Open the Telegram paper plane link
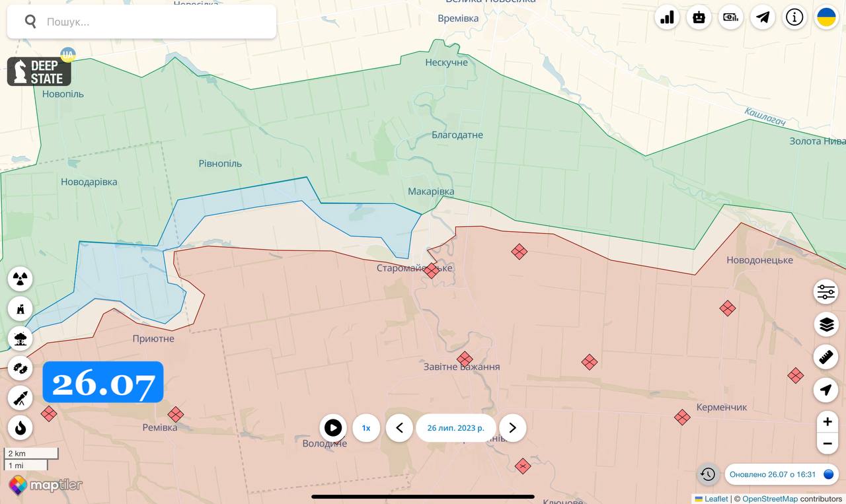Image resolution: width=846 pixels, height=504 pixels. click(763, 18)
